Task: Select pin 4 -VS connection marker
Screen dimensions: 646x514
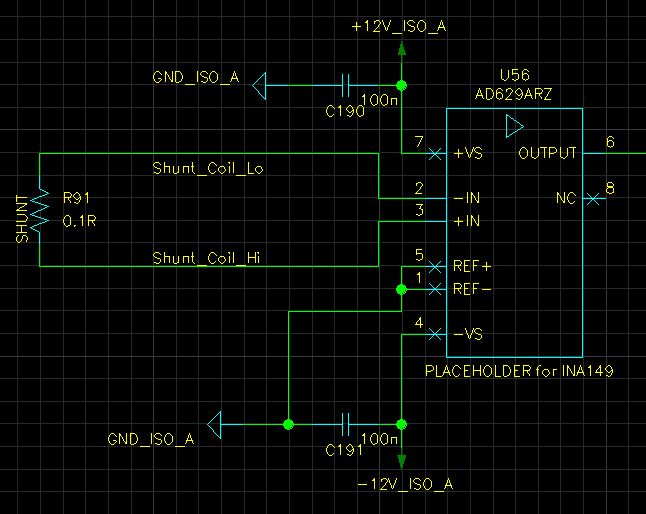Action: 435,334
